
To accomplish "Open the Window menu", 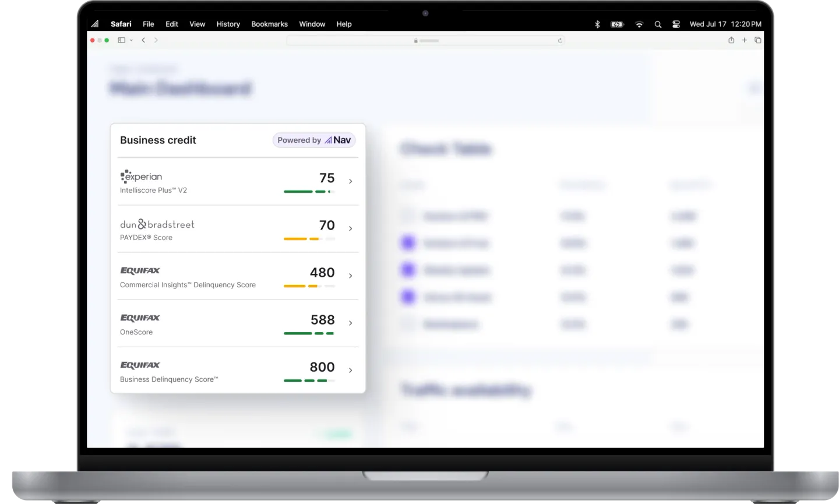I will pos(312,24).
